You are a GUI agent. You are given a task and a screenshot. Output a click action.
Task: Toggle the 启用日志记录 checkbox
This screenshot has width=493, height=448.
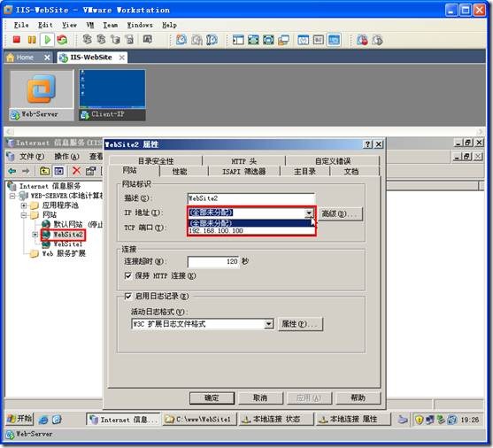[x=128, y=296]
